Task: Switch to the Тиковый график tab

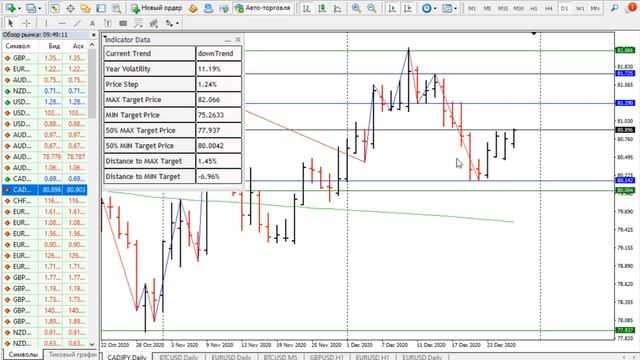Action: pos(73,355)
